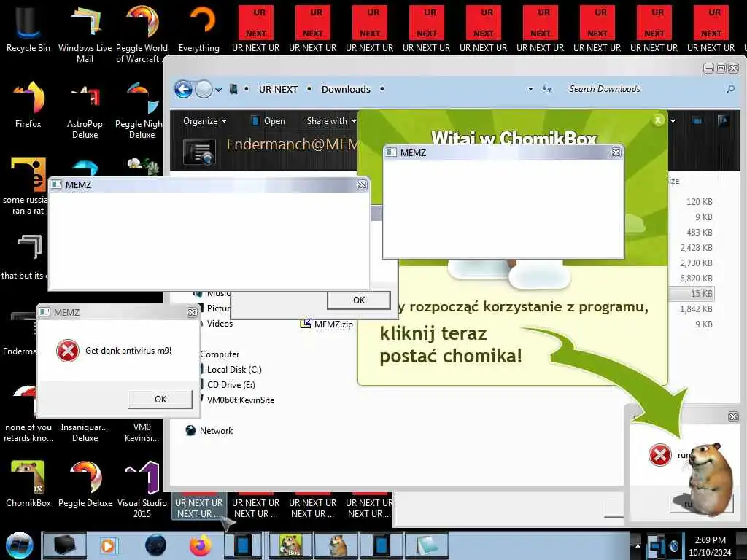747x560 pixels.
Task: Select VM0b0t KevinSite in navigation pane
Action: click(240, 400)
